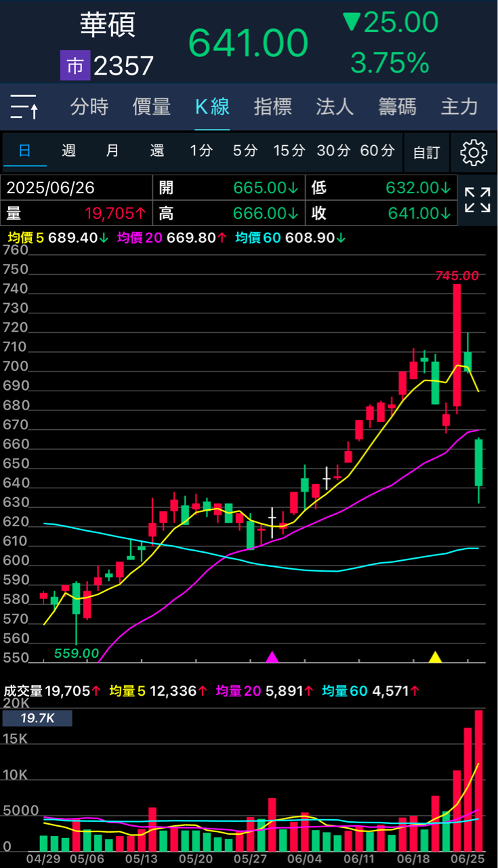Open chart settings gear icon

474,152
